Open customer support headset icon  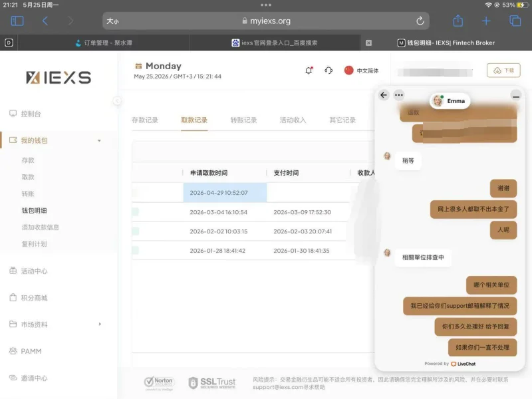329,70
